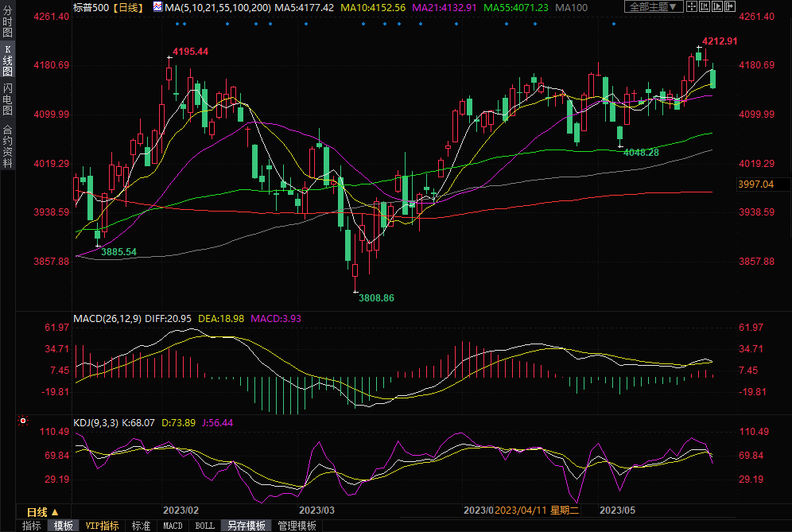
Task: Open 合约资料 in the left sidebar
Action: click(7, 146)
